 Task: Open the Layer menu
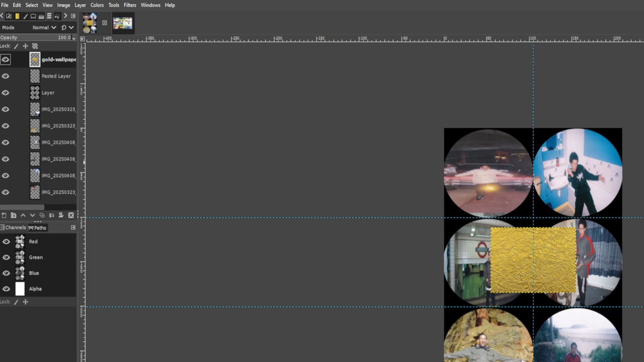80,5
